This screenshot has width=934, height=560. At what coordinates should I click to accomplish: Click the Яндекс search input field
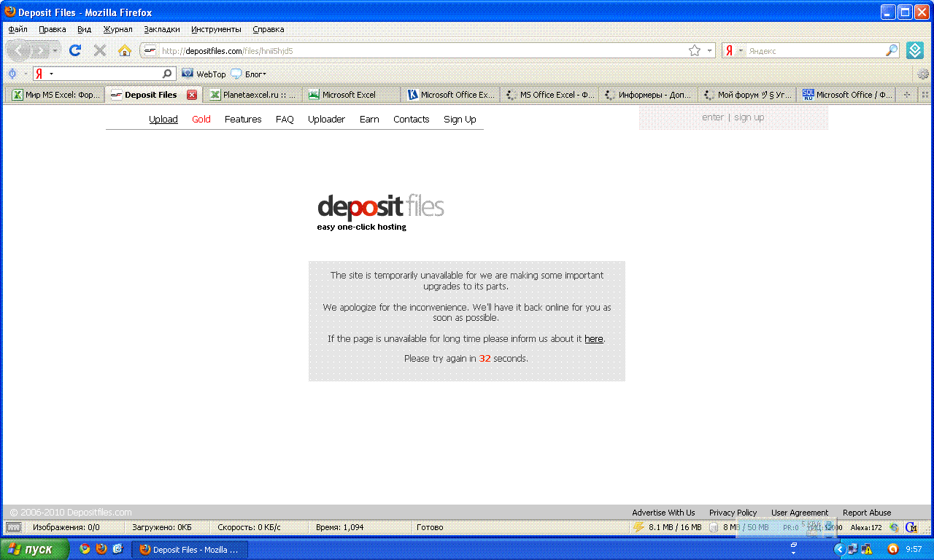(x=816, y=51)
